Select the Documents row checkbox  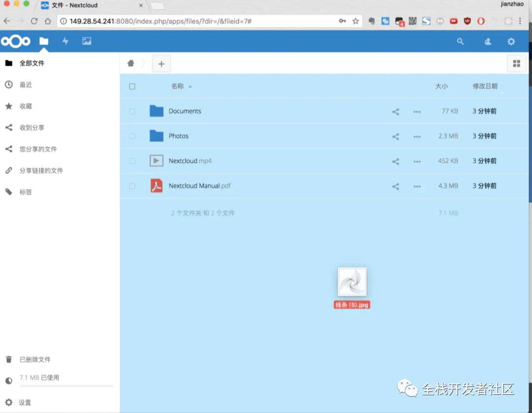click(133, 111)
